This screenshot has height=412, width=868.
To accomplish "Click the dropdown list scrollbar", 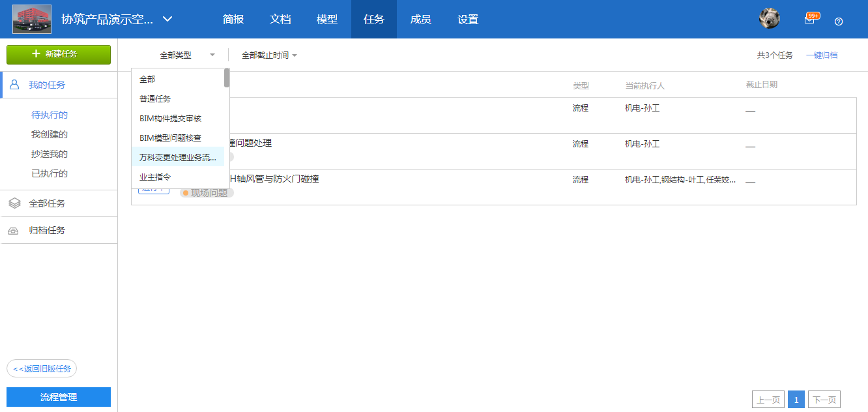I will [x=227, y=78].
